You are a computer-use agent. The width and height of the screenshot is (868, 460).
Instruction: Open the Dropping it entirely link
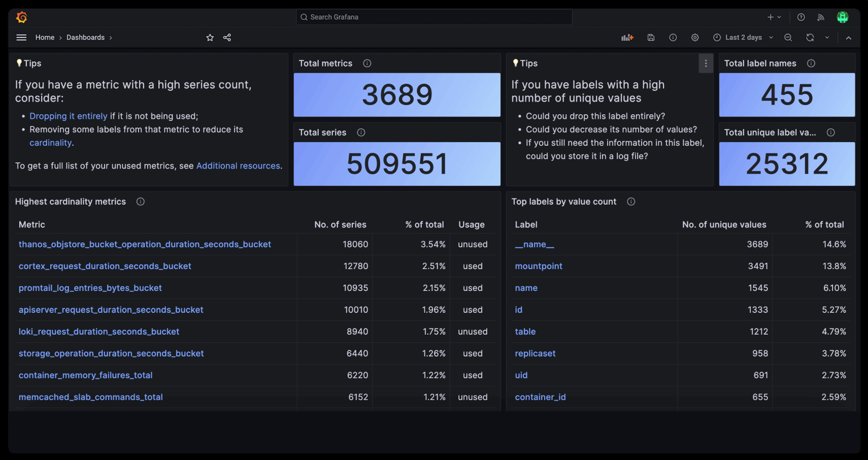(68, 116)
